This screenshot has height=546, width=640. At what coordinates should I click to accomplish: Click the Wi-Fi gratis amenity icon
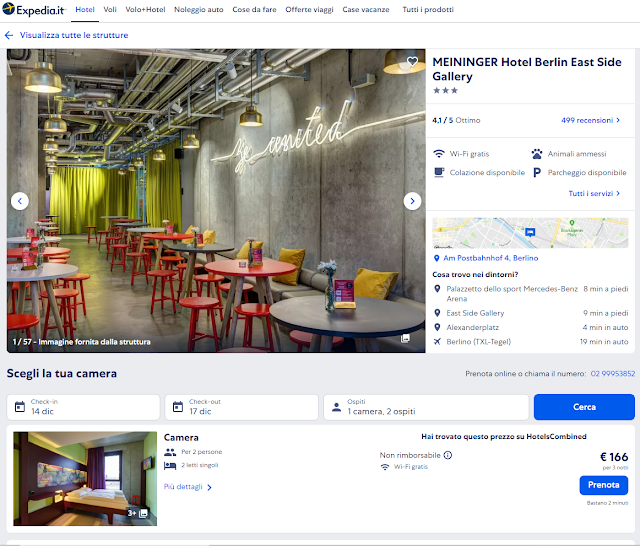tap(439, 154)
